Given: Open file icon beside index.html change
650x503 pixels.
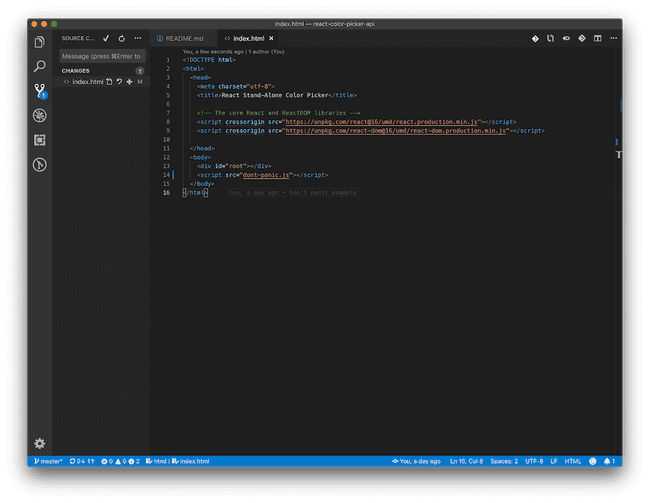Looking at the screenshot, I should coord(109,82).
